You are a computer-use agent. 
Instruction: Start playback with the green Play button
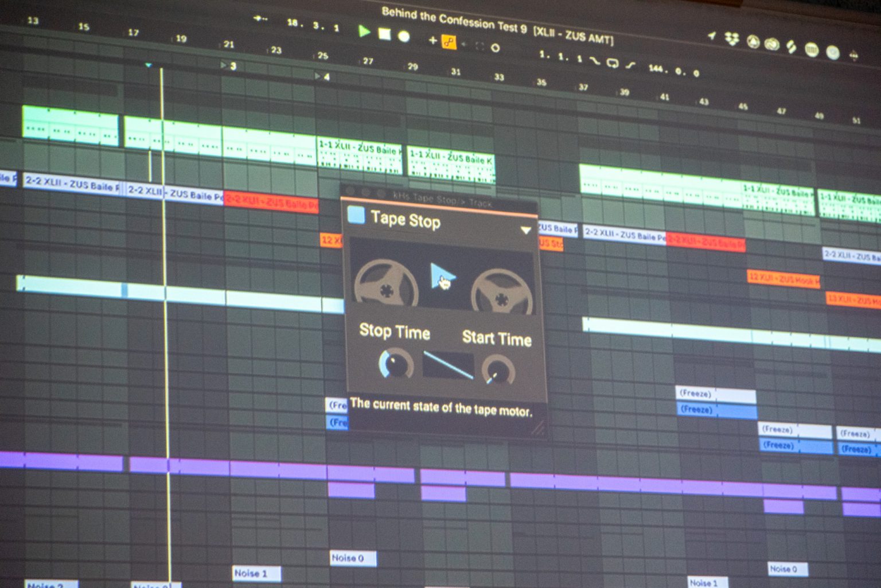tap(364, 31)
